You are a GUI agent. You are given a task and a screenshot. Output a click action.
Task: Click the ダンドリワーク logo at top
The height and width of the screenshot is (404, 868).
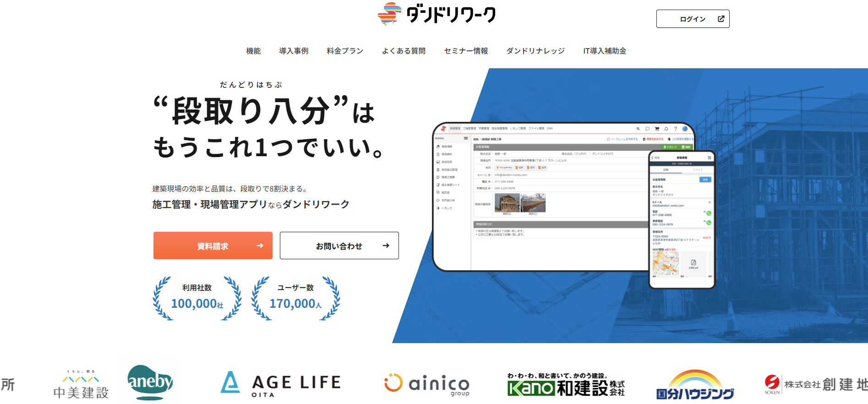click(437, 14)
